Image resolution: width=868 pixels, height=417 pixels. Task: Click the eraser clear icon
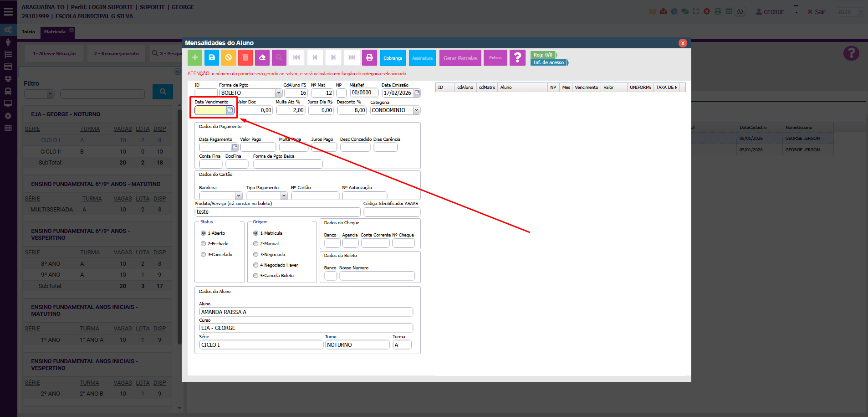(x=262, y=58)
